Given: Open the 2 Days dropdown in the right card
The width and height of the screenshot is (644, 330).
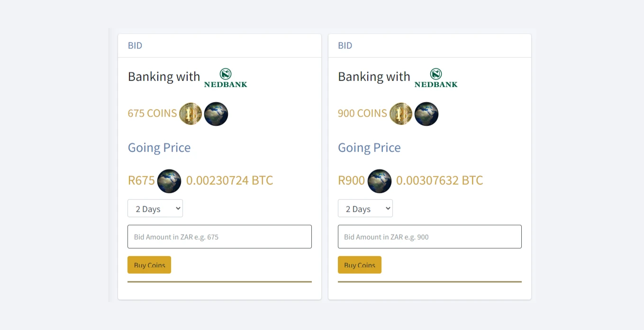Looking at the screenshot, I should pyautogui.click(x=365, y=208).
